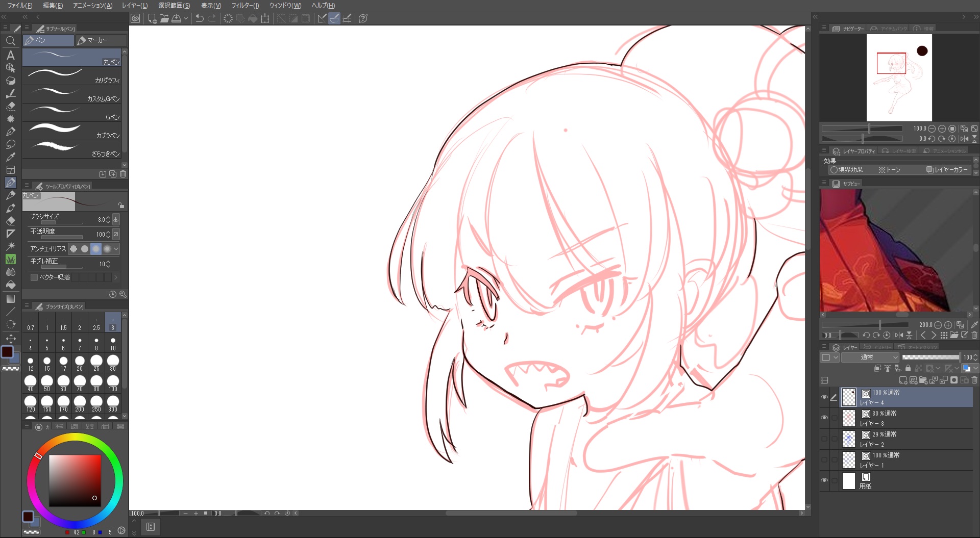The height and width of the screenshot is (538, 980).
Task: Toggle the 境界効果 border effect
Action: pos(846,170)
